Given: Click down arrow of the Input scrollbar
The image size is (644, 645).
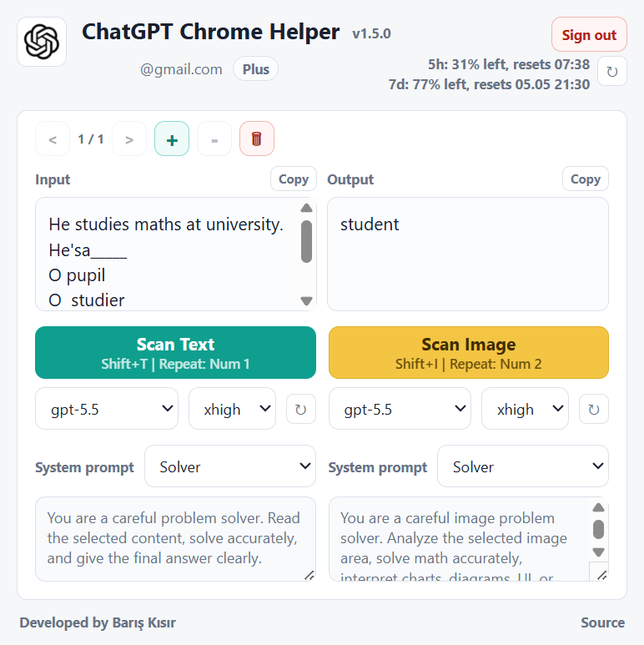Looking at the screenshot, I should (x=306, y=301).
